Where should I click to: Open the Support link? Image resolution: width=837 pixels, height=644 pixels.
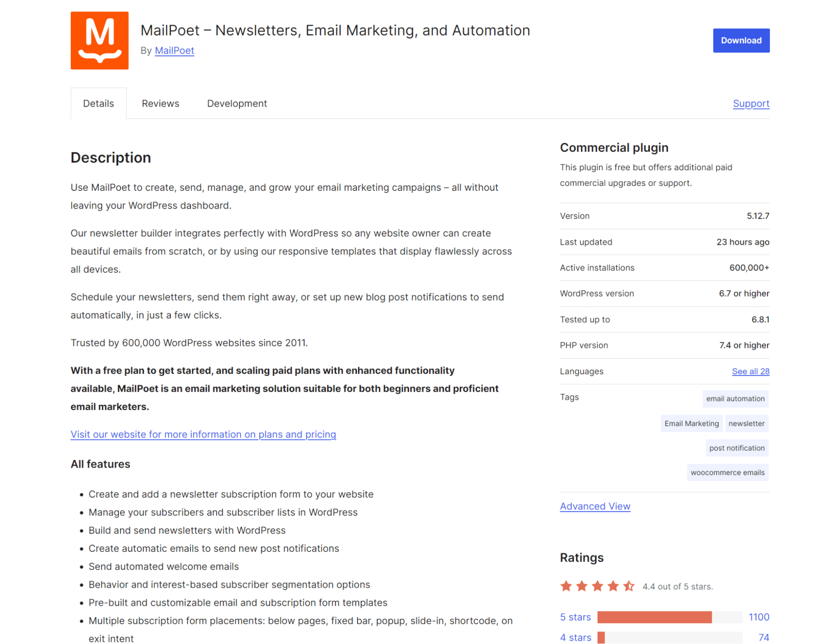[x=751, y=103]
